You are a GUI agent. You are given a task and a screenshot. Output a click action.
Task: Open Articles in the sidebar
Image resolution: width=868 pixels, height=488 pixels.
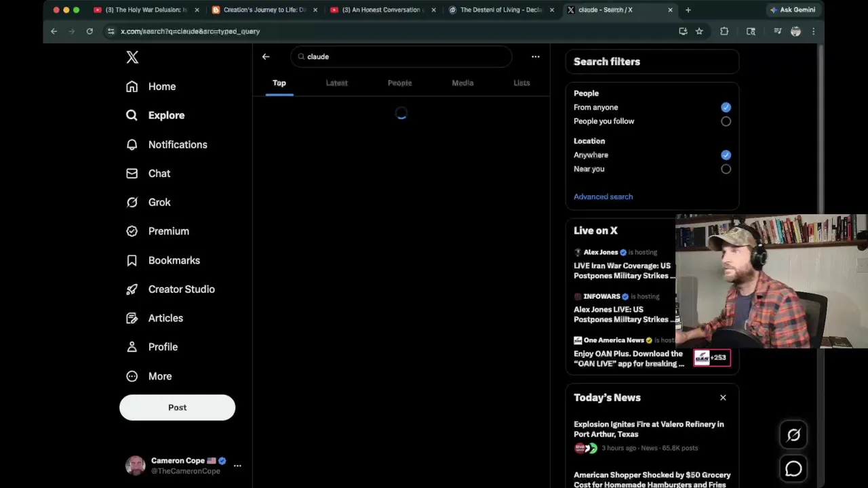154,318
